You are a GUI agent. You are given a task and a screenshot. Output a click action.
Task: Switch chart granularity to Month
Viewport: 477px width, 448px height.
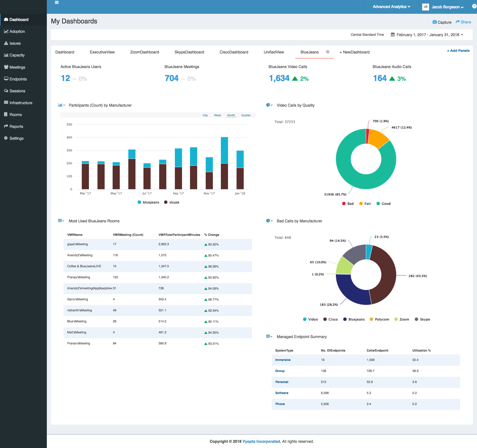[231, 115]
